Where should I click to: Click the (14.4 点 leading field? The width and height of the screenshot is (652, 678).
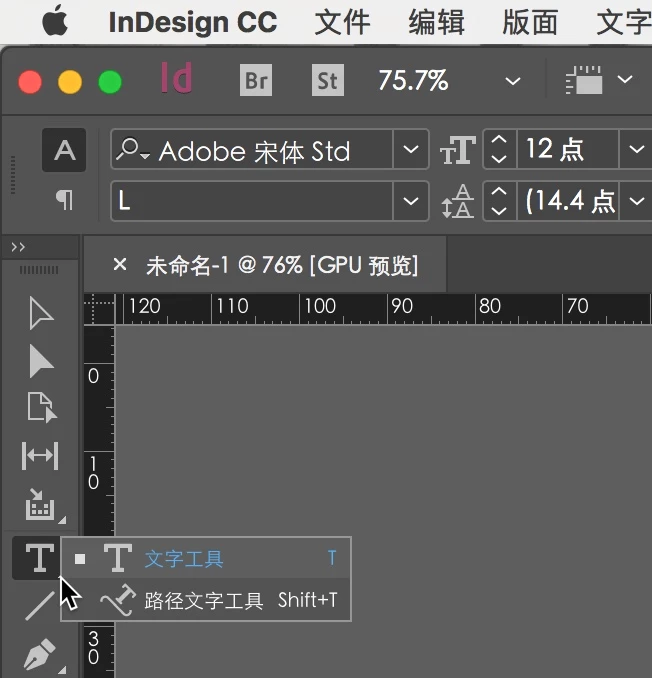568,201
